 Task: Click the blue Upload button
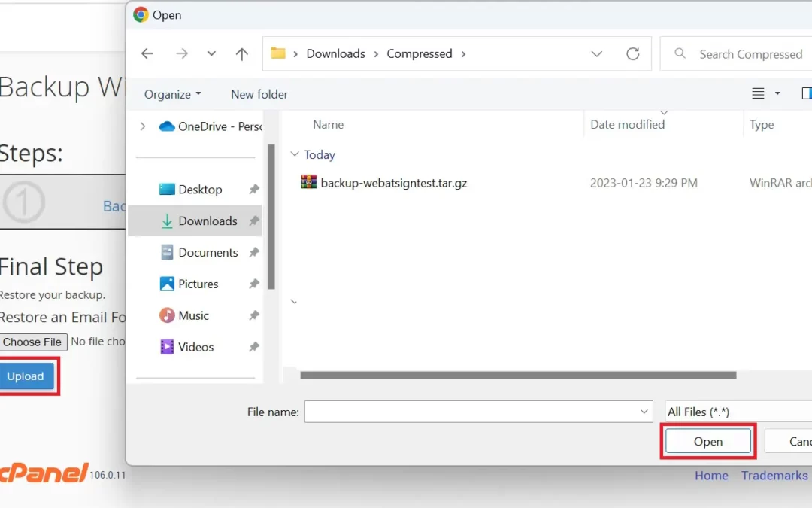click(x=26, y=376)
